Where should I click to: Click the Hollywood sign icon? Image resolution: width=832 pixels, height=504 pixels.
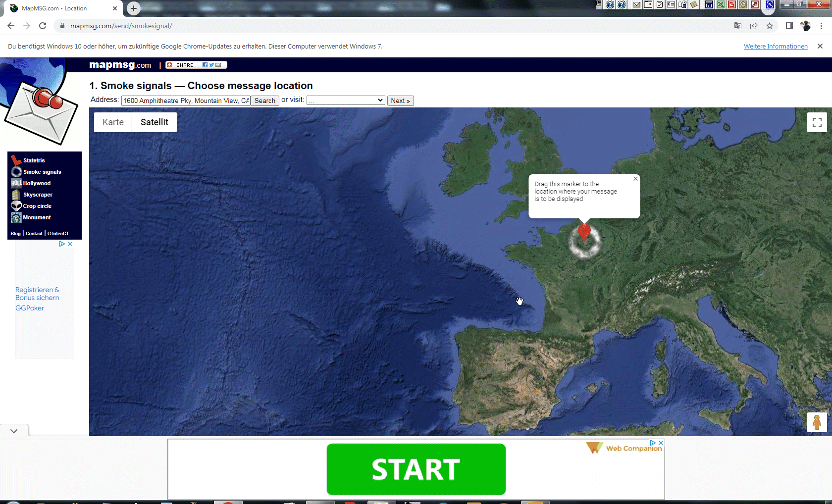coord(16,183)
